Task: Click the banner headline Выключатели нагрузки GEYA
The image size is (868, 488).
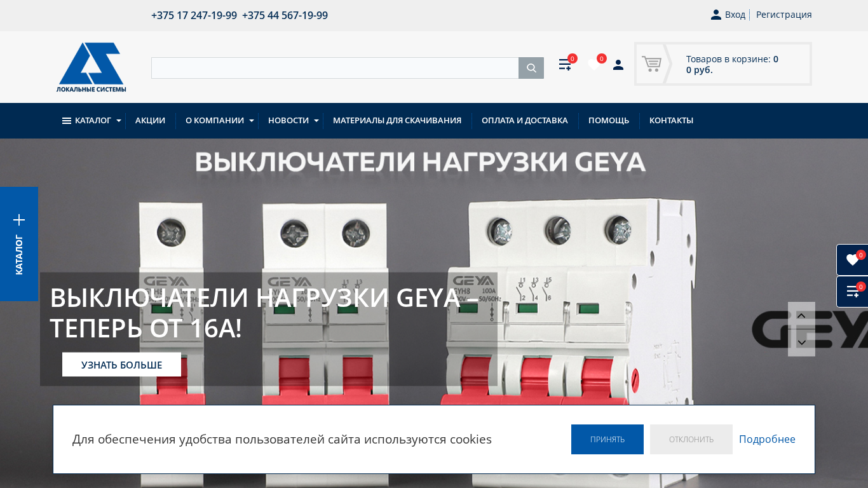Action: click(x=264, y=313)
